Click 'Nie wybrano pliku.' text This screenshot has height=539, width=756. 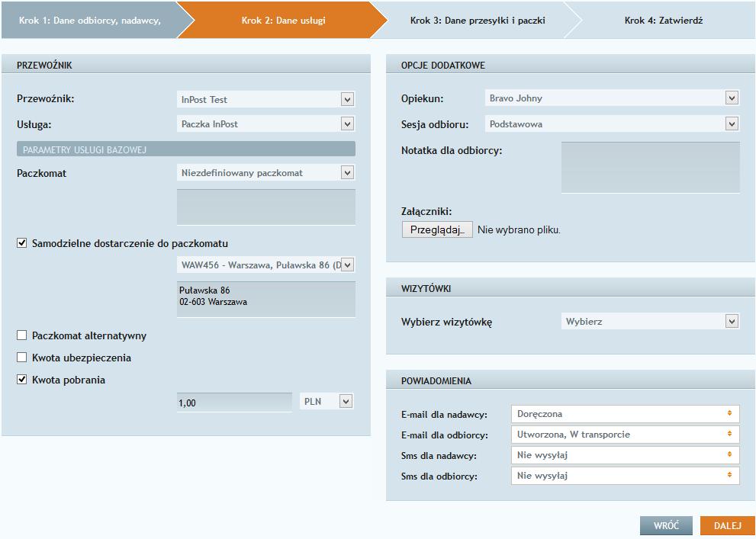[x=519, y=230]
